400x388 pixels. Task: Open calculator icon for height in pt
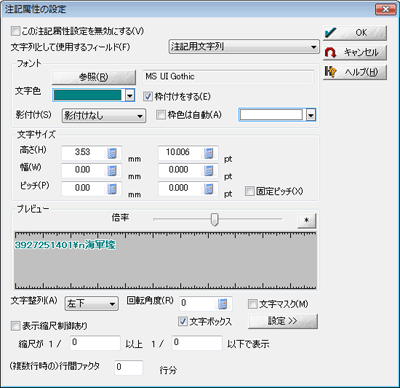point(209,153)
